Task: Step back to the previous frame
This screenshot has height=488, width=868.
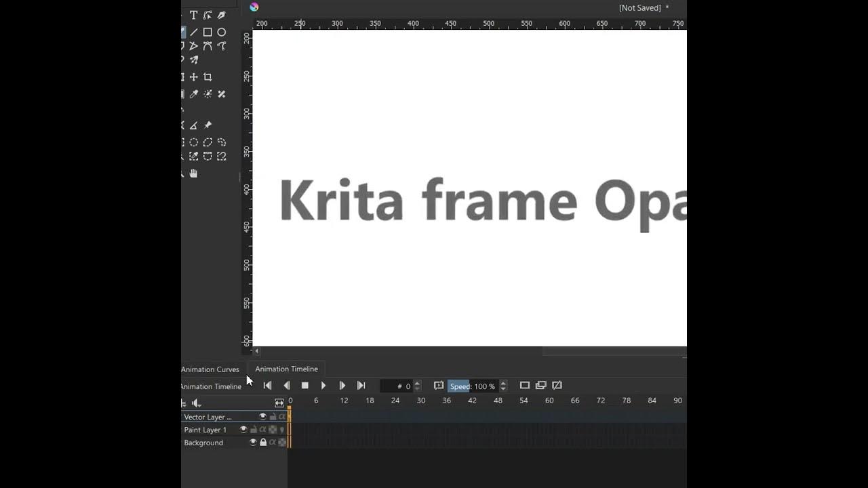Action: [286, 386]
